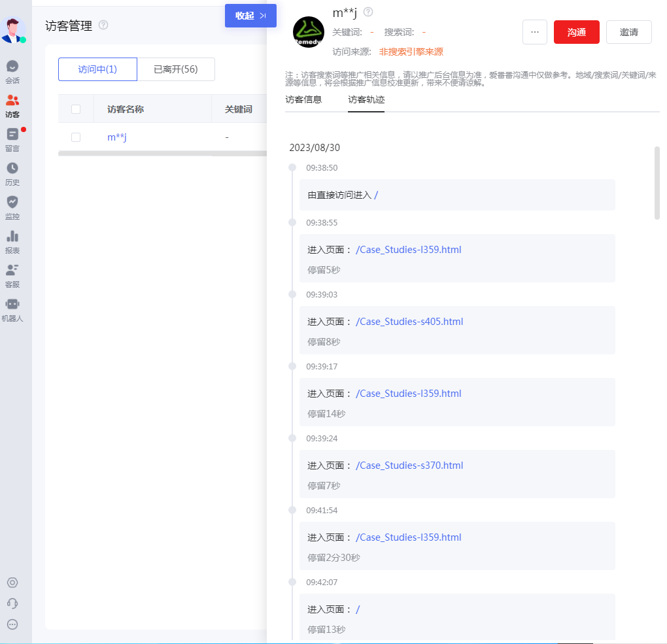Click the timeline dot at 09:38:50
This screenshot has height=644, width=667.
tap(292, 167)
